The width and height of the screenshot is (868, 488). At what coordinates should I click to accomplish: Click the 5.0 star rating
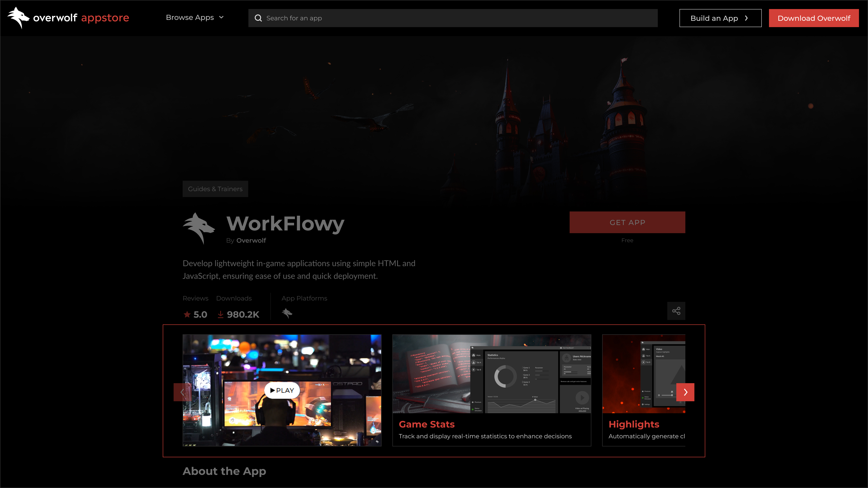tap(195, 314)
